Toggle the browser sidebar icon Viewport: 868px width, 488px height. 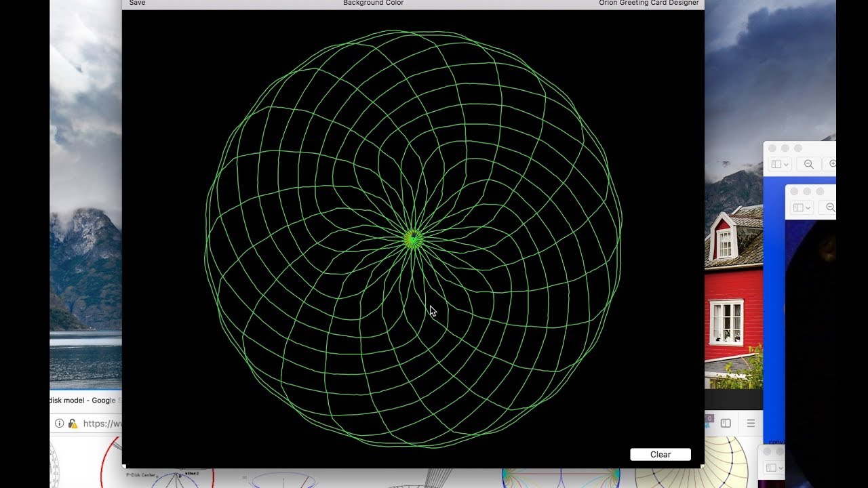726,424
